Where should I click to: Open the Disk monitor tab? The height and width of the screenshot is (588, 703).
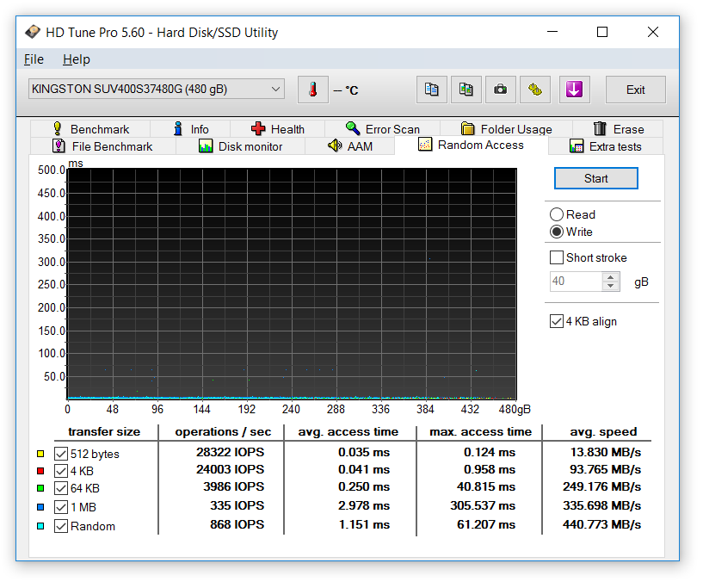(x=240, y=146)
